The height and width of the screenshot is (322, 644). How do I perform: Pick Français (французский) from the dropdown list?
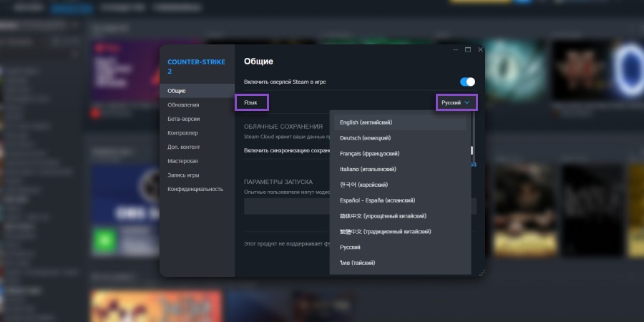point(400,154)
